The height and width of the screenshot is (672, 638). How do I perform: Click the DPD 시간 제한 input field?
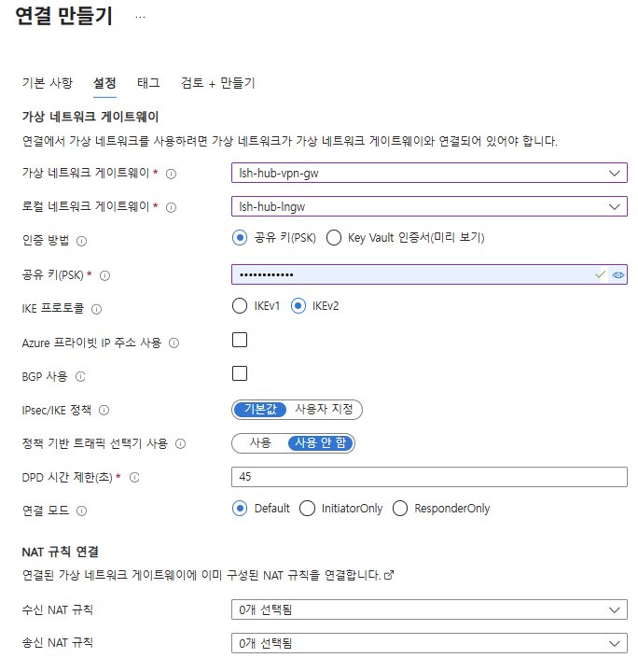point(429,477)
